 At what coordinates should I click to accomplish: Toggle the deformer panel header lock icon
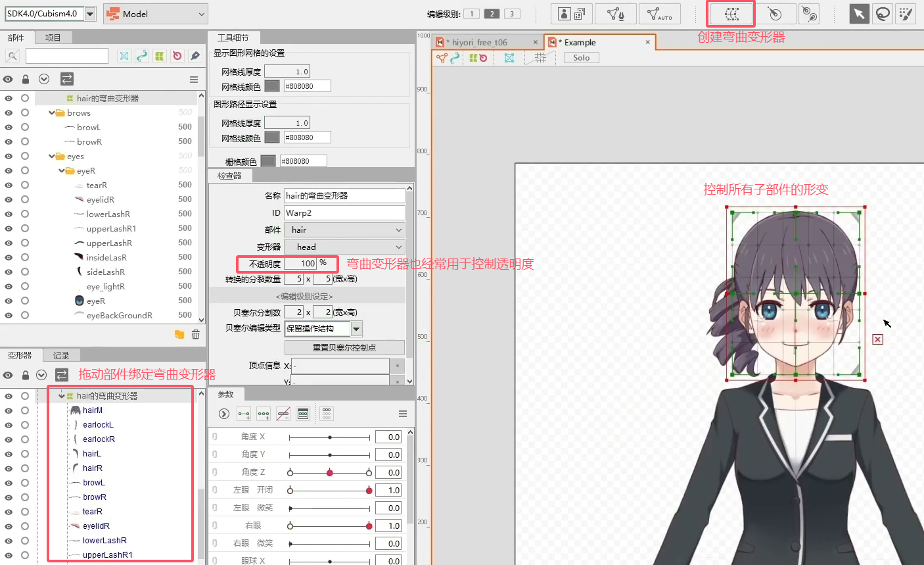click(x=26, y=375)
